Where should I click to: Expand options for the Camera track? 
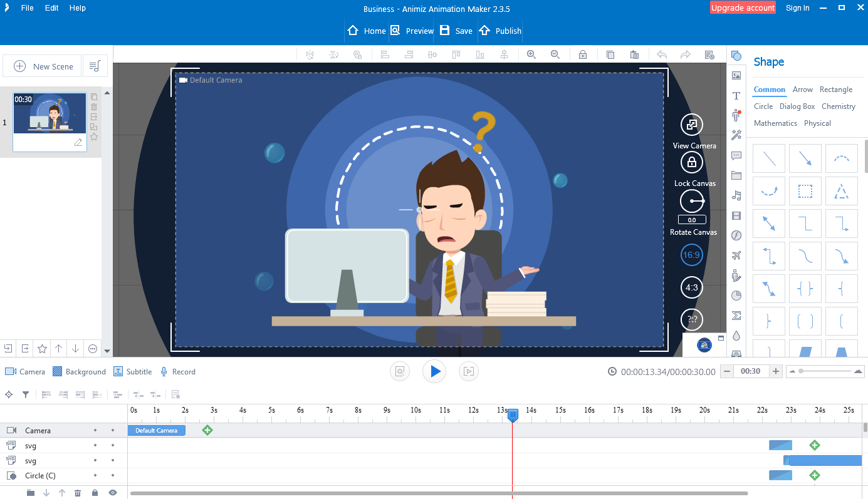click(x=95, y=430)
